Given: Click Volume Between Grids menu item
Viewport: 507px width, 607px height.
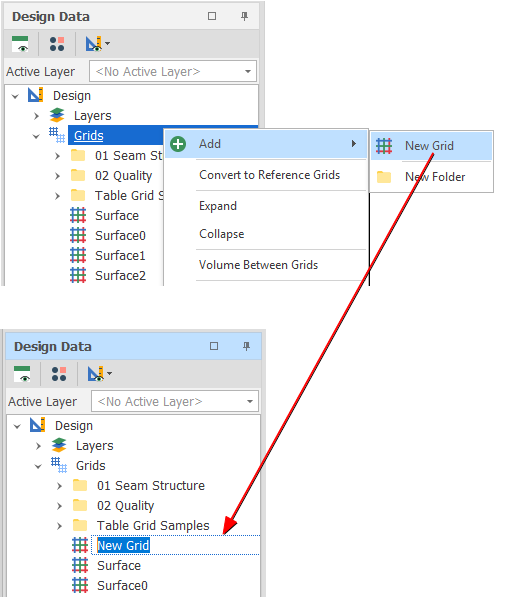Looking at the screenshot, I should 259,265.
